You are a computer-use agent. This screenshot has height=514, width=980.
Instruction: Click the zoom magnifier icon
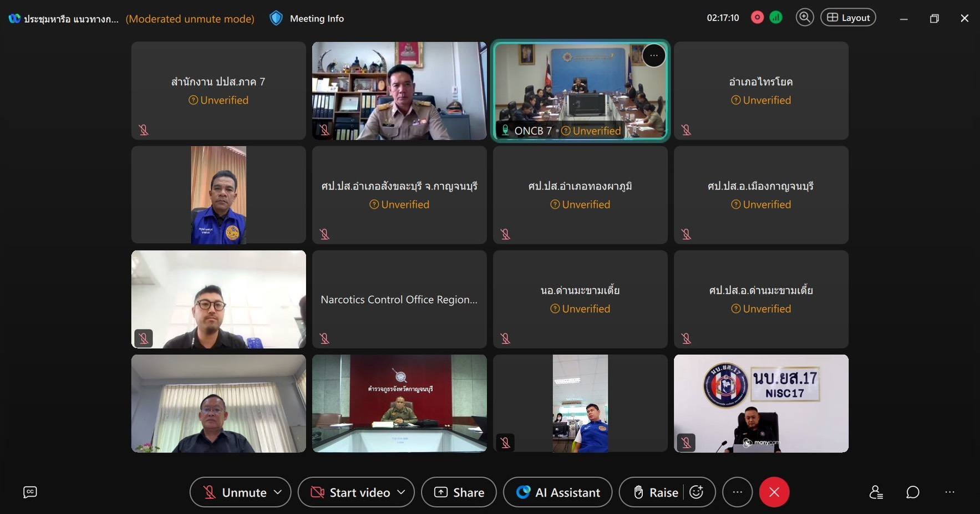click(x=804, y=18)
